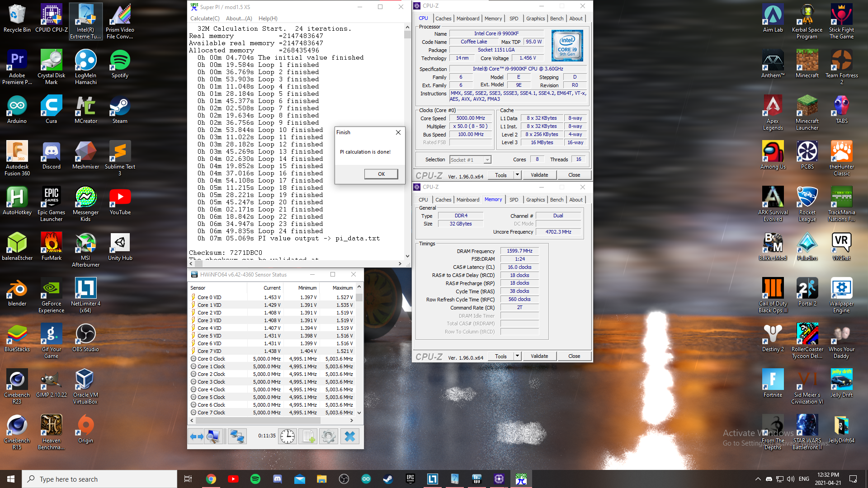This screenshot has height=488, width=868.
Task: Select the Kerbal Space Program desktop icon
Action: pos(807,21)
